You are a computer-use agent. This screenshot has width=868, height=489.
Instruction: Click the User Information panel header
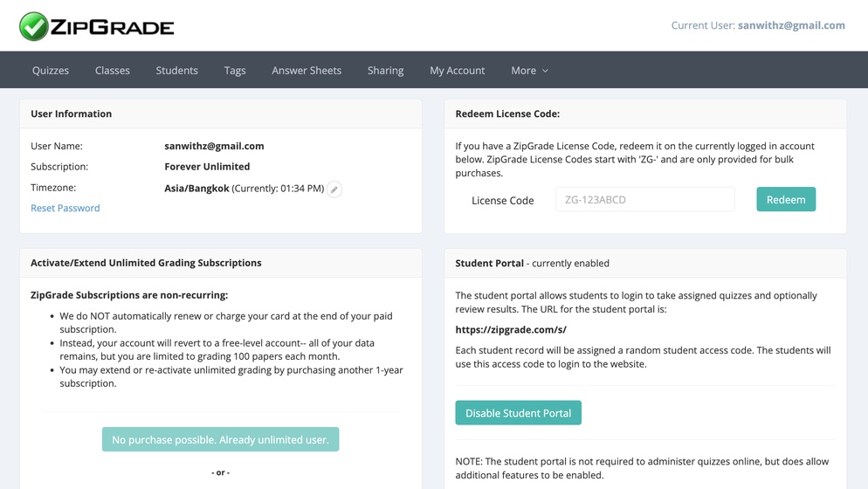(221, 114)
